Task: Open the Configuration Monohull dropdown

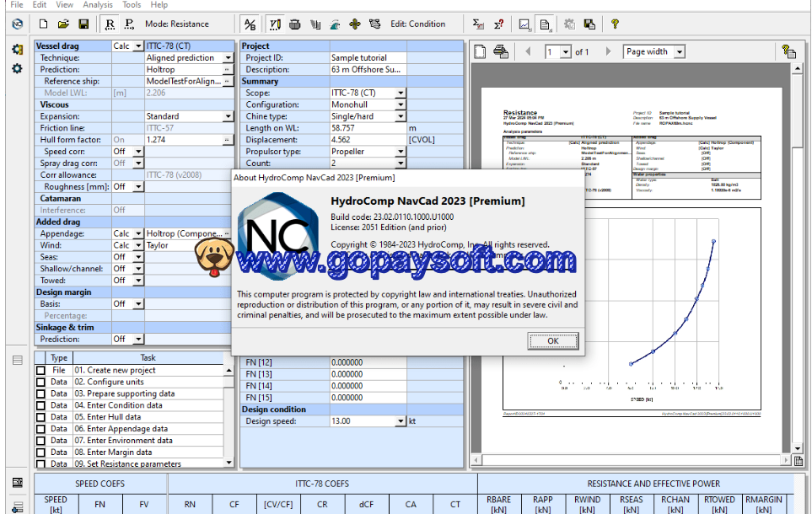Action: coord(401,104)
